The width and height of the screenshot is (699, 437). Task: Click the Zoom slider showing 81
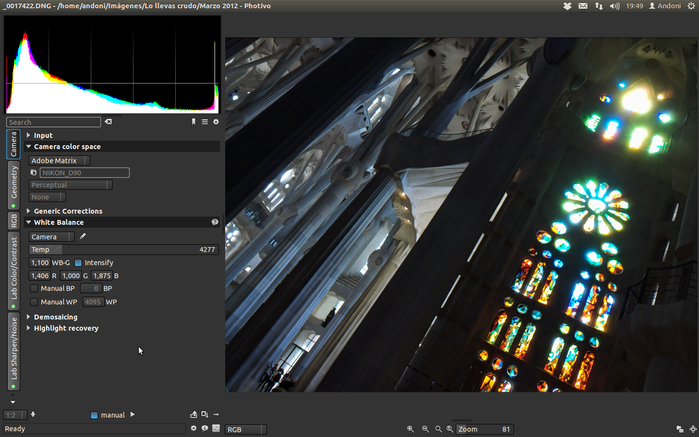485,429
